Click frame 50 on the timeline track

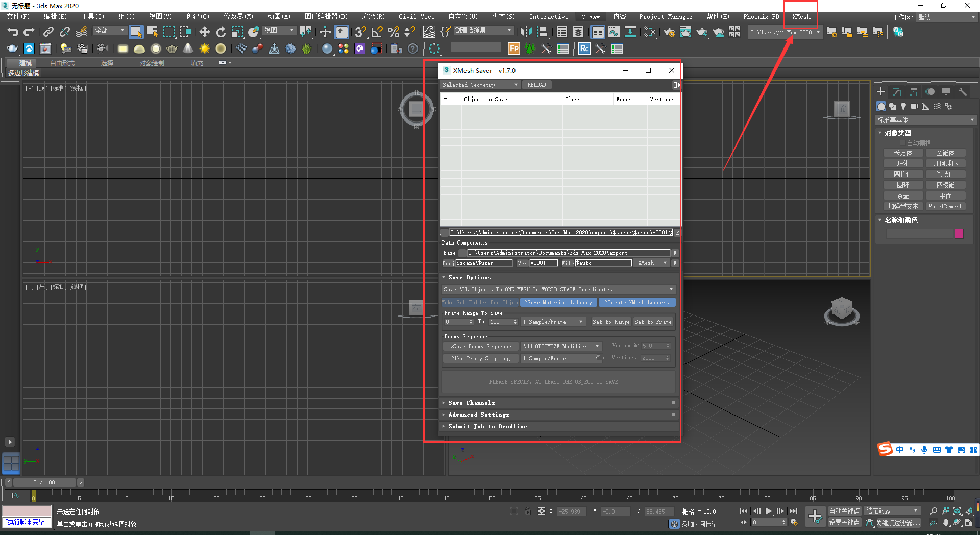[492, 495]
